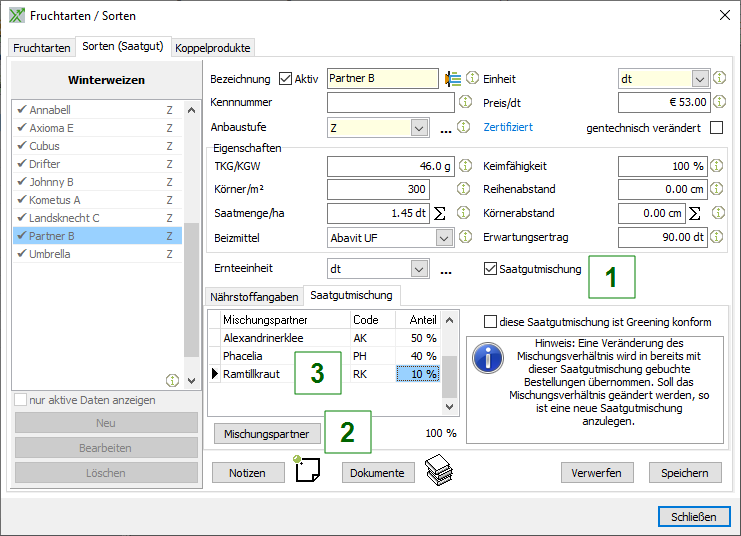Expand the Beizmittel dropdown

coord(444,238)
